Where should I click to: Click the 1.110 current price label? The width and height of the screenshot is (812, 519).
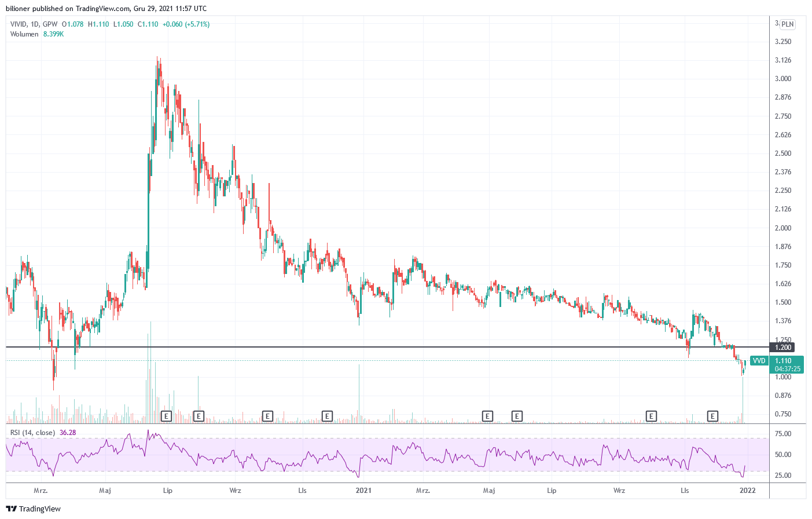pyautogui.click(x=783, y=361)
